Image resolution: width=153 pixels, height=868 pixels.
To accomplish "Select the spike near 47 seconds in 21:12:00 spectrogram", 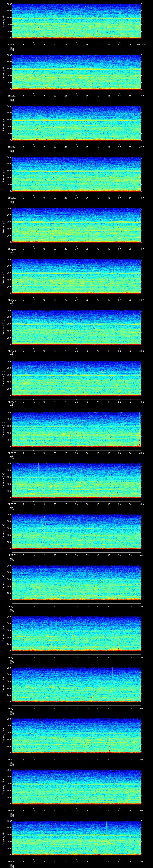I will 113,674.
